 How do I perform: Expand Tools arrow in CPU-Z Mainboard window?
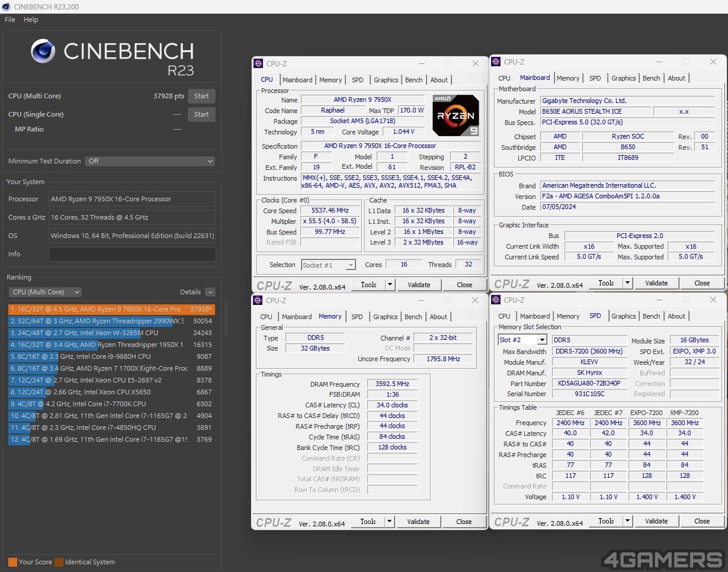click(x=627, y=283)
